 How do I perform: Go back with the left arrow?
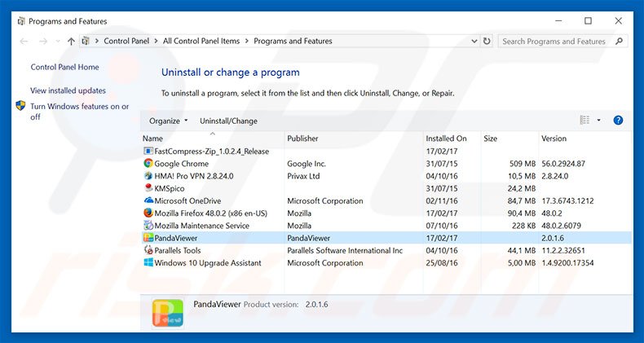click(x=24, y=41)
